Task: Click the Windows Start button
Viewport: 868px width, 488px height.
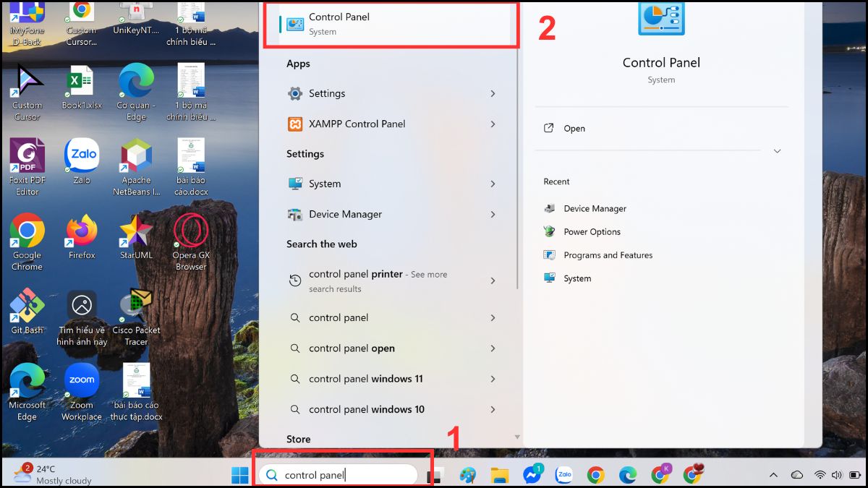Action: coord(239,475)
